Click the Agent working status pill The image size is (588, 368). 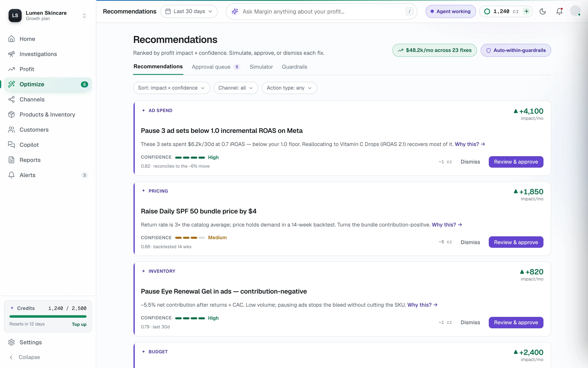tap(450, 11)
